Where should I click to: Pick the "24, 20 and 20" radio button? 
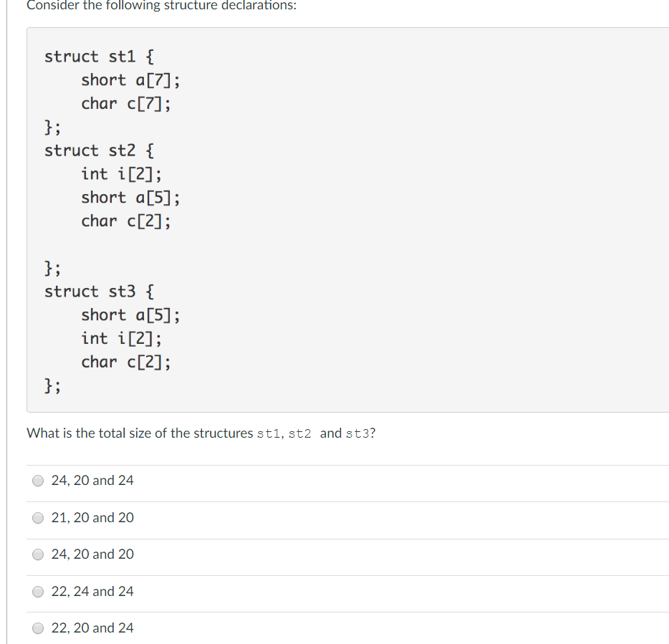[x=38, y=554]
